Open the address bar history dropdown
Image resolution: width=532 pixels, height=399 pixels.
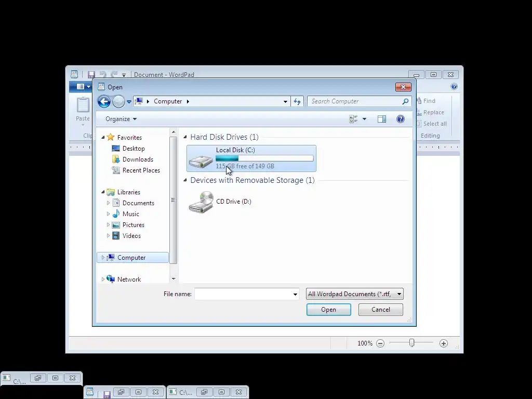[x=285, y=101]
